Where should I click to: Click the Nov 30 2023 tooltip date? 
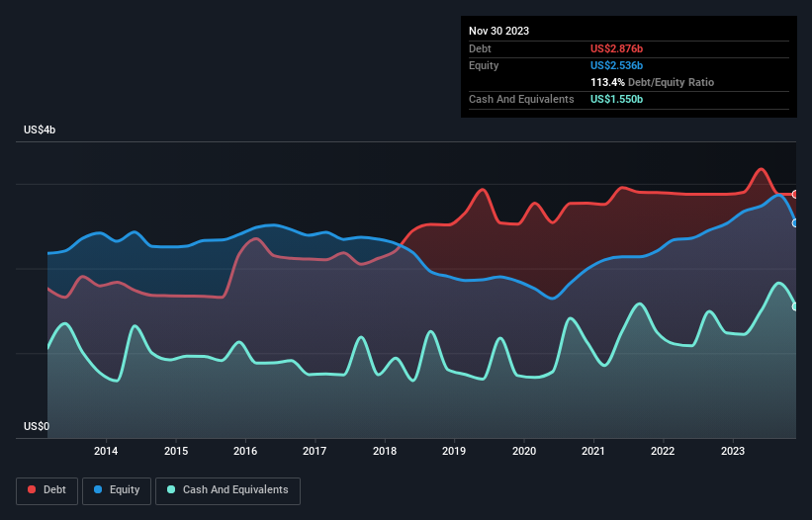click(x=498, y=31)
